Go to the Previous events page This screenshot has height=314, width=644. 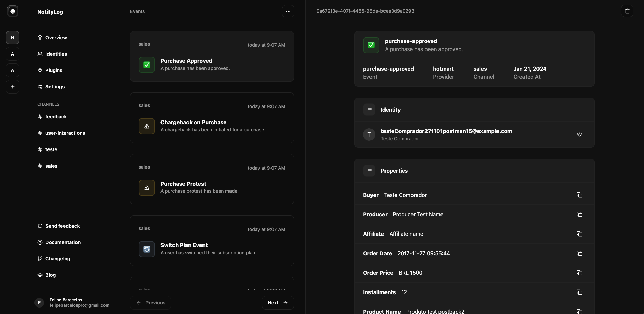click(x=151, y=303)
